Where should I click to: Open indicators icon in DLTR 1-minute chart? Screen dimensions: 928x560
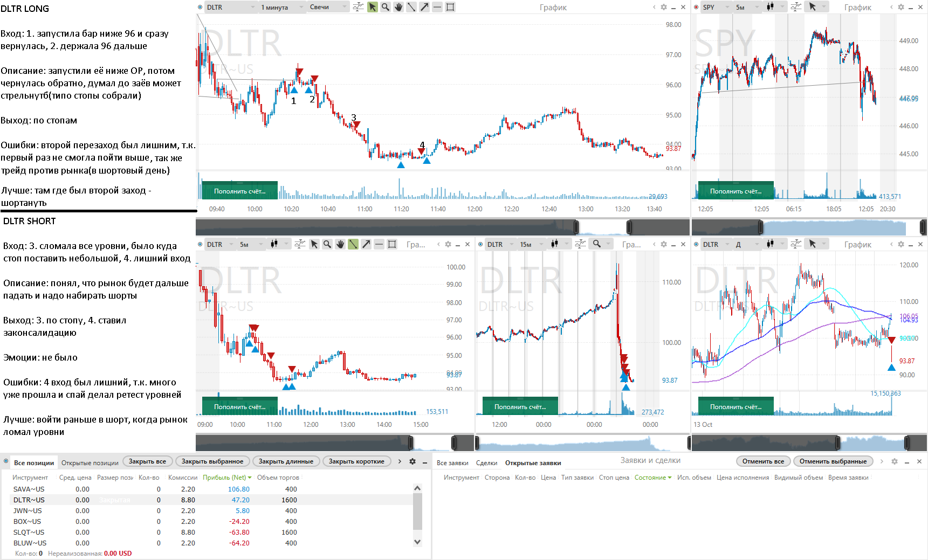click(358, 7)
